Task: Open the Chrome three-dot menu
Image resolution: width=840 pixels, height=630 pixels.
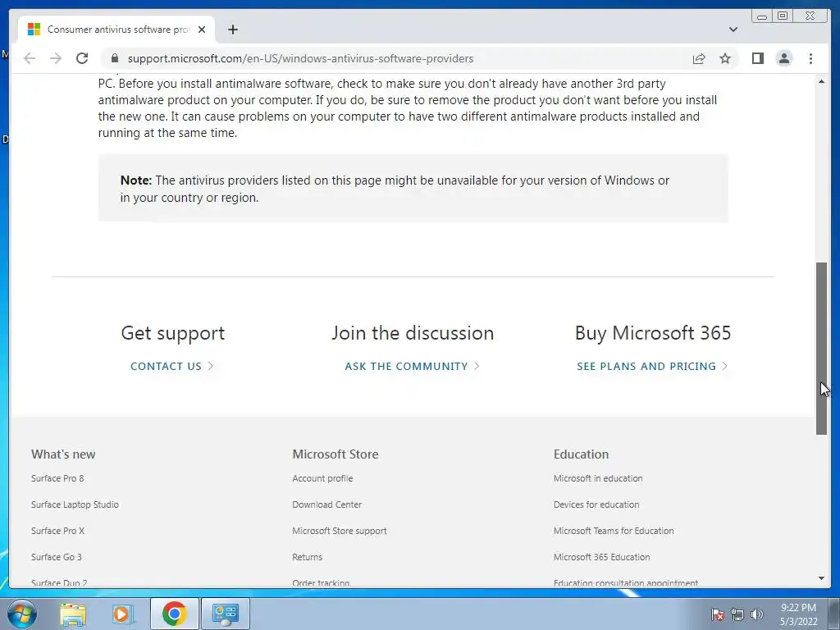Action: click(810, 58)
